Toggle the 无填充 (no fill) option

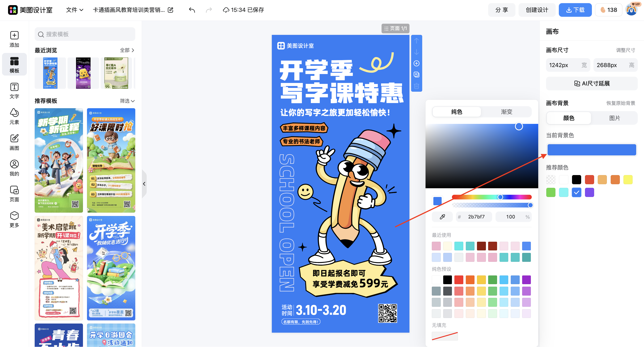click(x=445, y=336)
